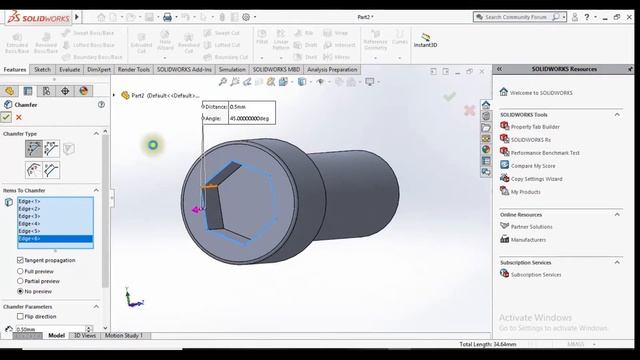The height and width of the screenshot is (360, 640).
Task: Open the Copy Settings Wizard link
Action: 536,179
